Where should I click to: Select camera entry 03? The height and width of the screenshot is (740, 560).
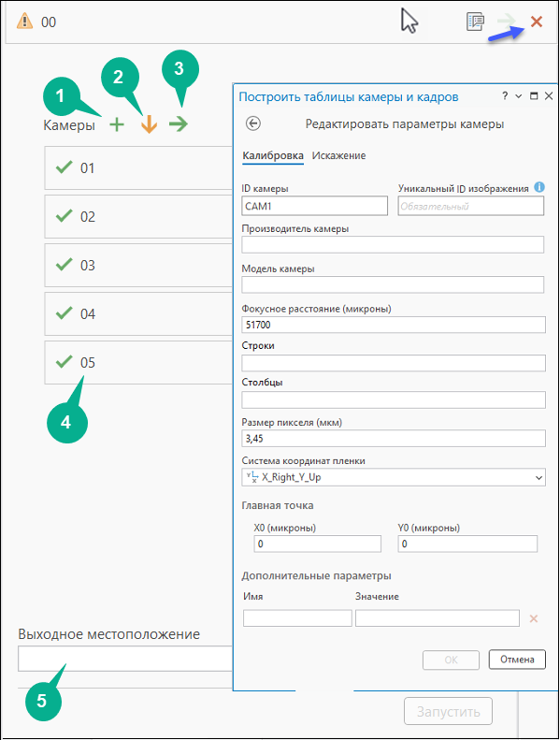[x=138, y=266]
